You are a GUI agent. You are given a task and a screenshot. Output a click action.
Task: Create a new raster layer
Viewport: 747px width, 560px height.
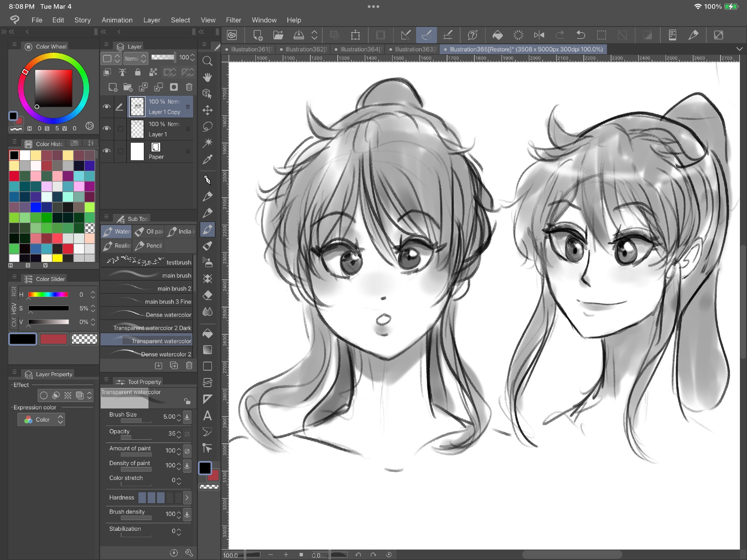112,87
